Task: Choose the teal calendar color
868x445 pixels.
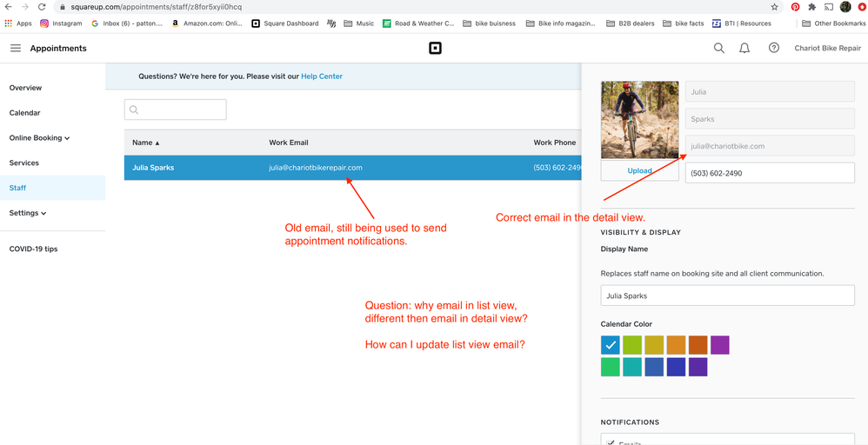Action: coord(632,367)
